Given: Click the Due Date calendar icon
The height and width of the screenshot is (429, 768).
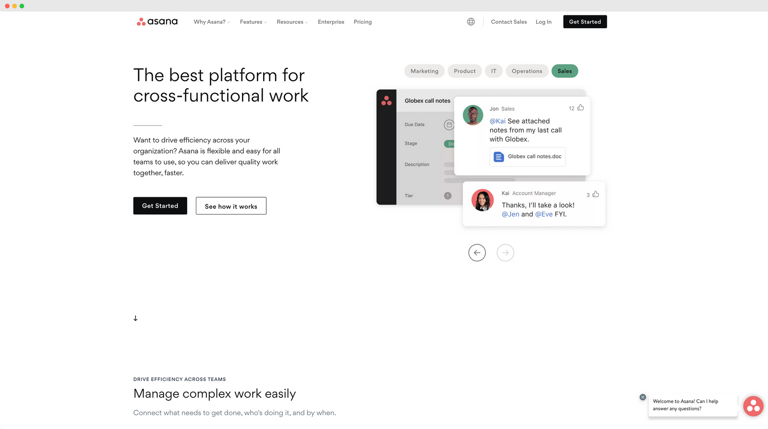Looking at the screenshot, I should coord(449,125).
